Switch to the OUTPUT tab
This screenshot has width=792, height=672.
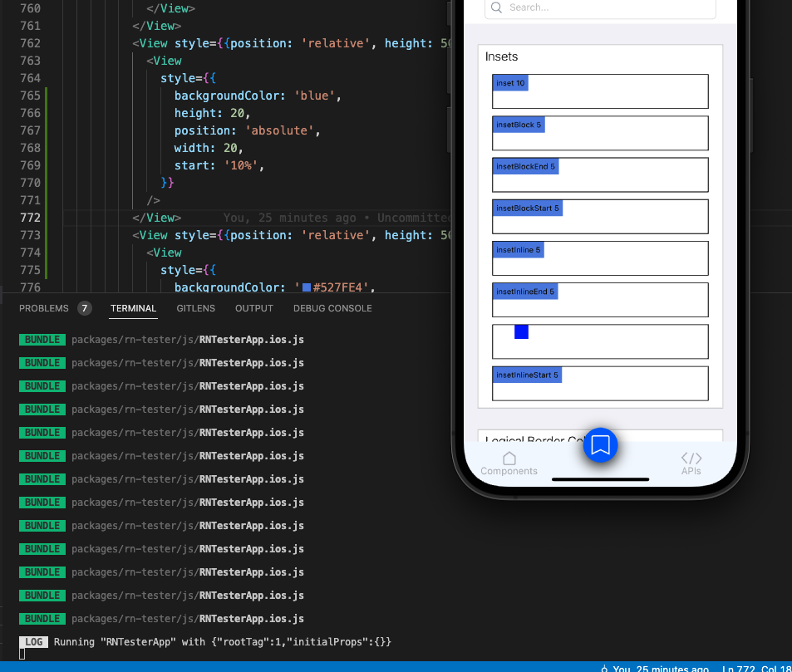coord(254,308)
